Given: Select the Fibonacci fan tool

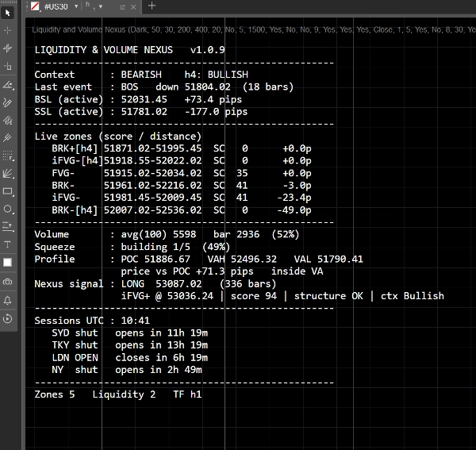Looking at the screenshot, I should [x=8, y=173].
